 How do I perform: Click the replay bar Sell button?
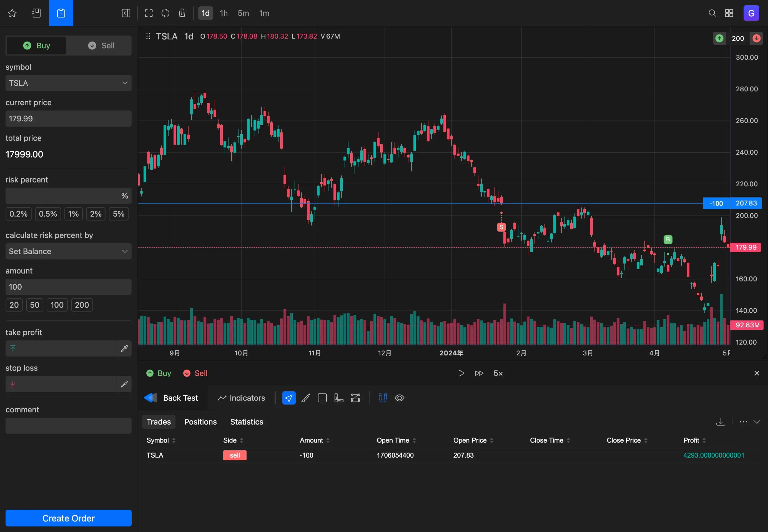click(195, 373)
